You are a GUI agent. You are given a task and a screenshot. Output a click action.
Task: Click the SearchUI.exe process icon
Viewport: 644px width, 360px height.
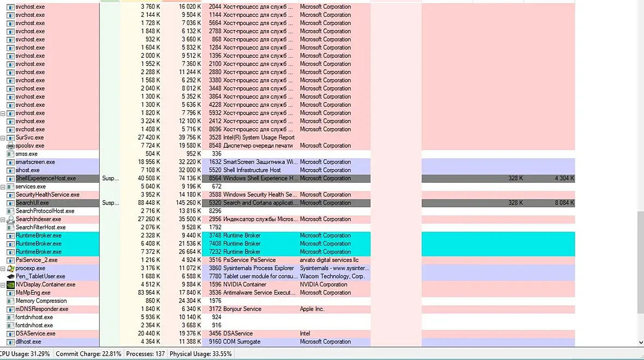coord(11,203)
